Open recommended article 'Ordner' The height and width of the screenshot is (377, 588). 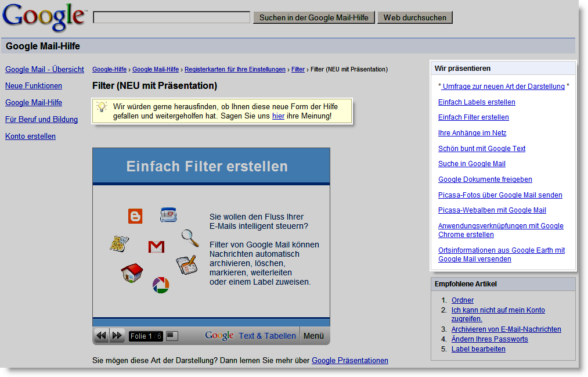click(x=463, y=300)
